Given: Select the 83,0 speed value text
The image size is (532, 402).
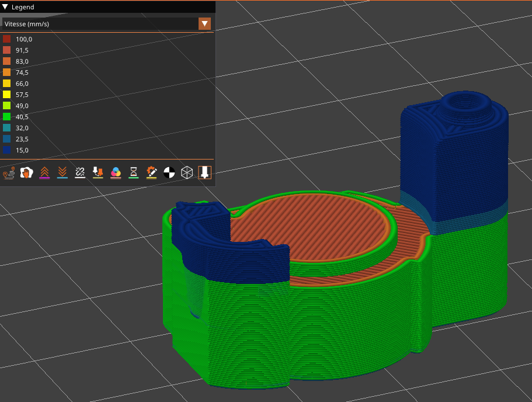Looking at the screenshot, I should coord(22,61).
